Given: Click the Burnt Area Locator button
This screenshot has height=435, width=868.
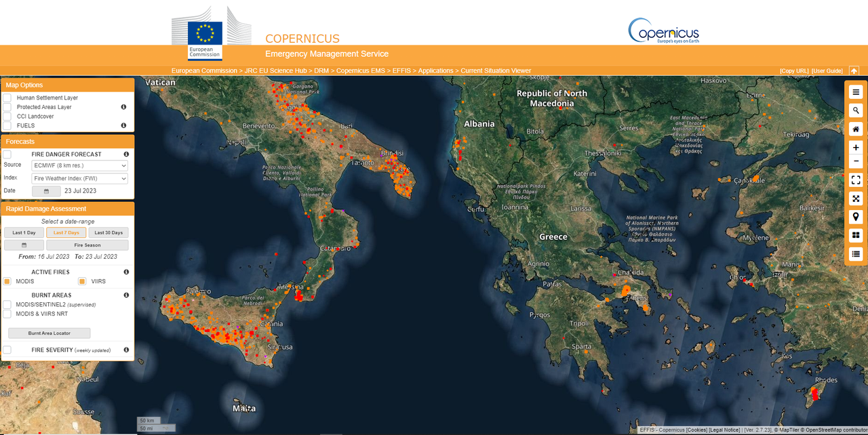Looking at the screenshot, I should (49, 333).
